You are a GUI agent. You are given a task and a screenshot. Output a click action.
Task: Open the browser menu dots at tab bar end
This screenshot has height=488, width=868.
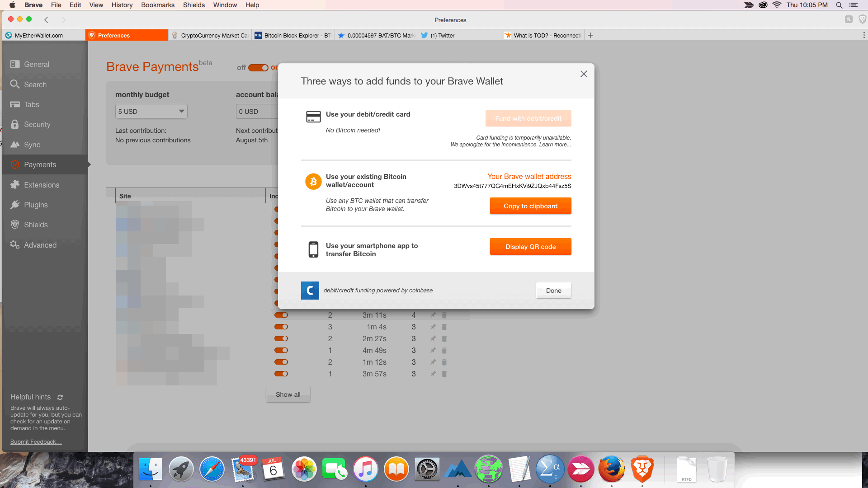click(864, 35)
